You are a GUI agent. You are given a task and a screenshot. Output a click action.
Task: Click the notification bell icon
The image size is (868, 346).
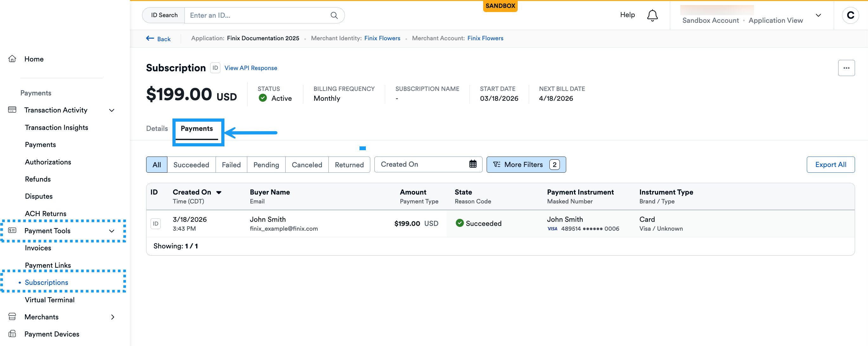pyautogui.click(x=652, y=15)
